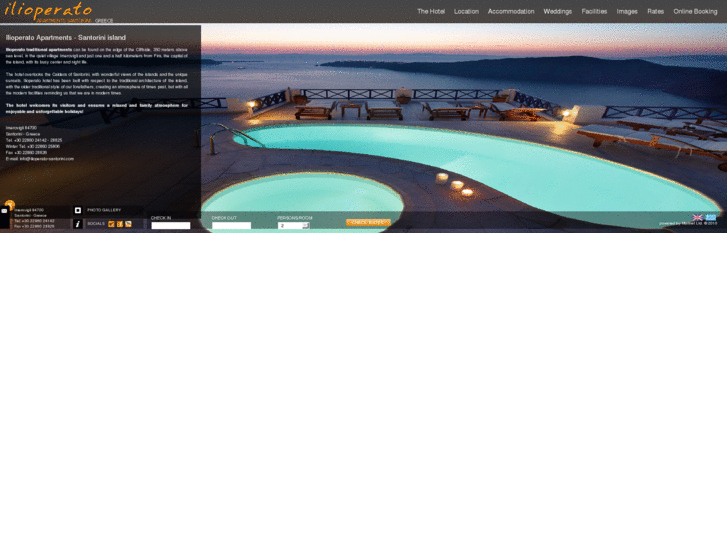Navigate to Weddings page
727x545 pixels.
click(x=558, y=11)
